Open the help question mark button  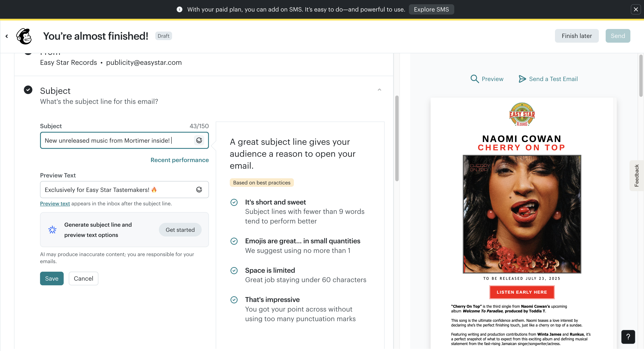(x=628, y=337)
